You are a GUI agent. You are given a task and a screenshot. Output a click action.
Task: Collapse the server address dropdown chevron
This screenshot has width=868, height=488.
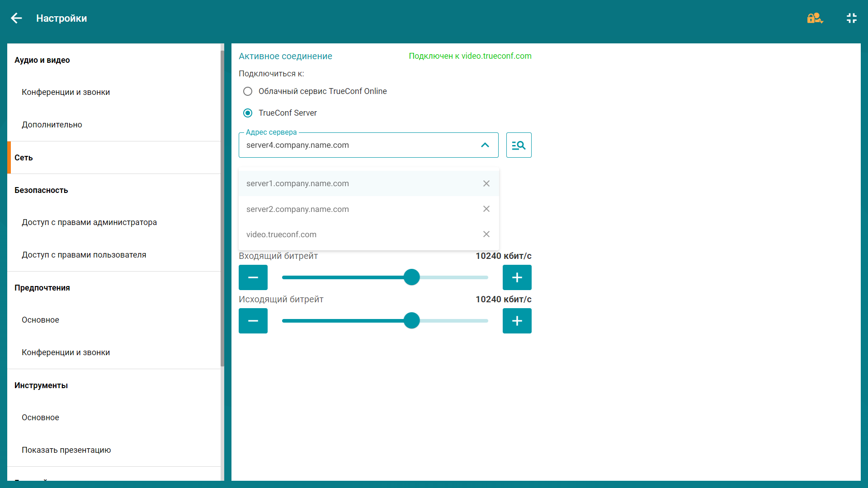(485, 145)
